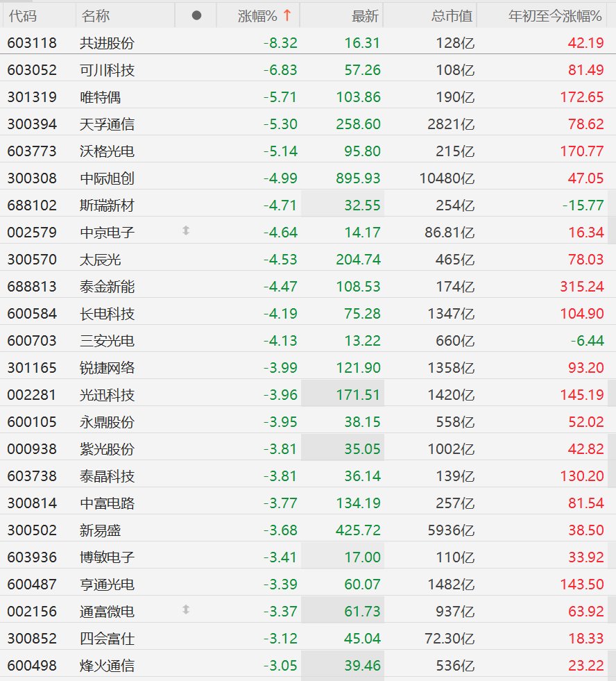
Task: Select 泰晶科技 stock name
Action: tap(108, 476)
